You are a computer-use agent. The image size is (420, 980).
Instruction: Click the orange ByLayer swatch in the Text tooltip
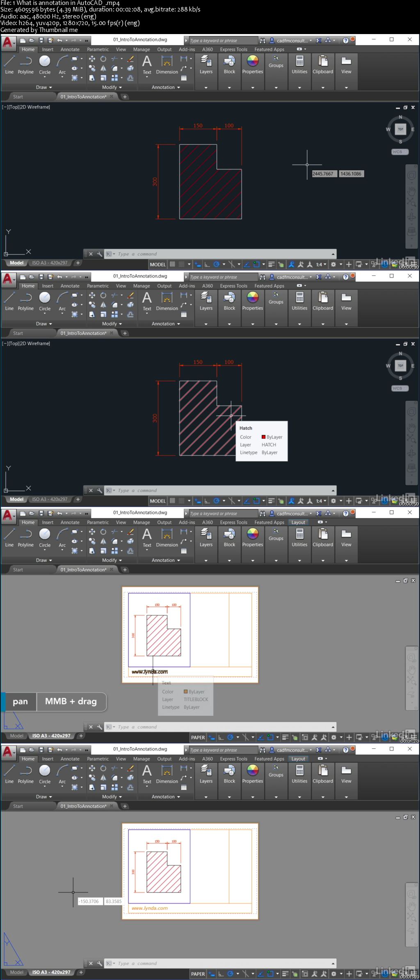(x=185, y=692)
